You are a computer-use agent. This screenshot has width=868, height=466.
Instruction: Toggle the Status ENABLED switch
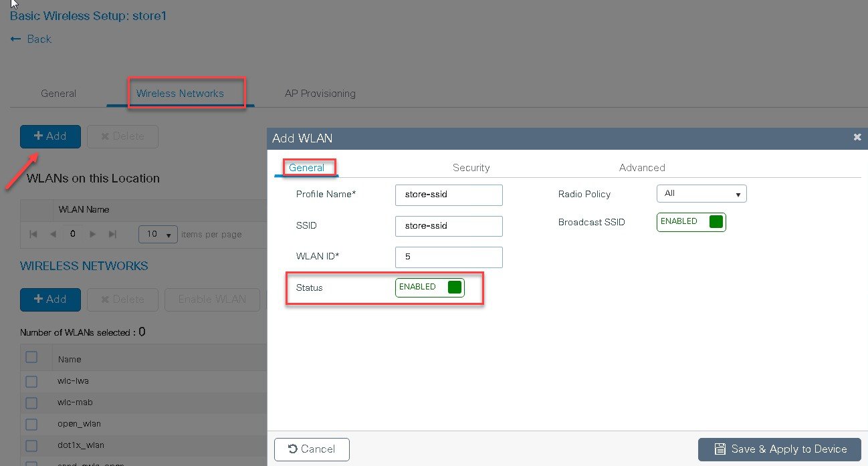pyautogui.click(x=429, y=287)
